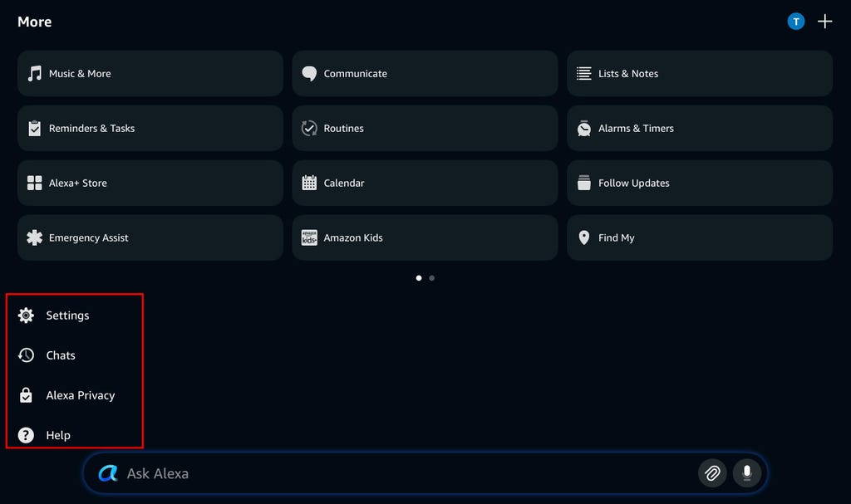
Task: Open the Calendar tile
Action: pyautogui.click(x=425, y=183)
